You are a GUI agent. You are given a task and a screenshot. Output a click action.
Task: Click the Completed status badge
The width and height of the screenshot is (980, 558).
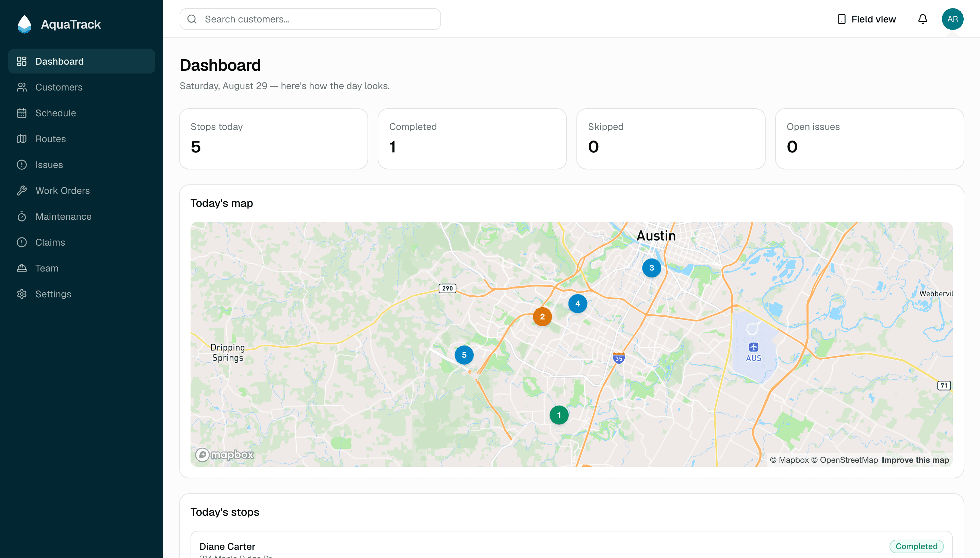point(916,546)
